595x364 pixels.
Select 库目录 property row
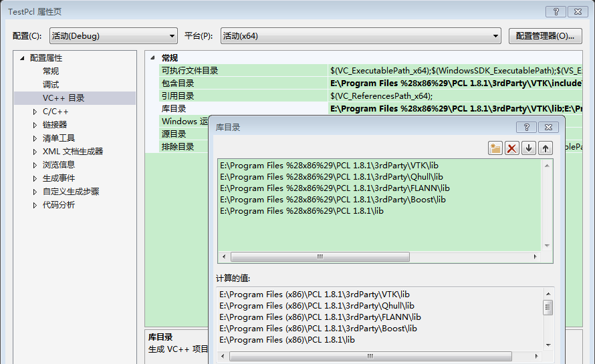243,108
